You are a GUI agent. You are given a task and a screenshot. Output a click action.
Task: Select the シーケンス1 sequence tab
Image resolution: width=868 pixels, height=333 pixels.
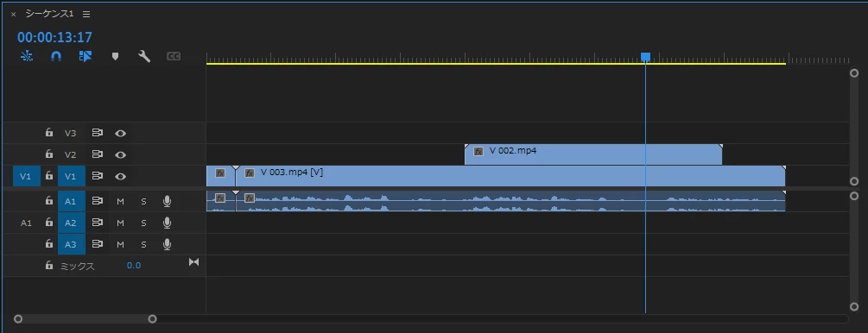[x=49, y=14]
